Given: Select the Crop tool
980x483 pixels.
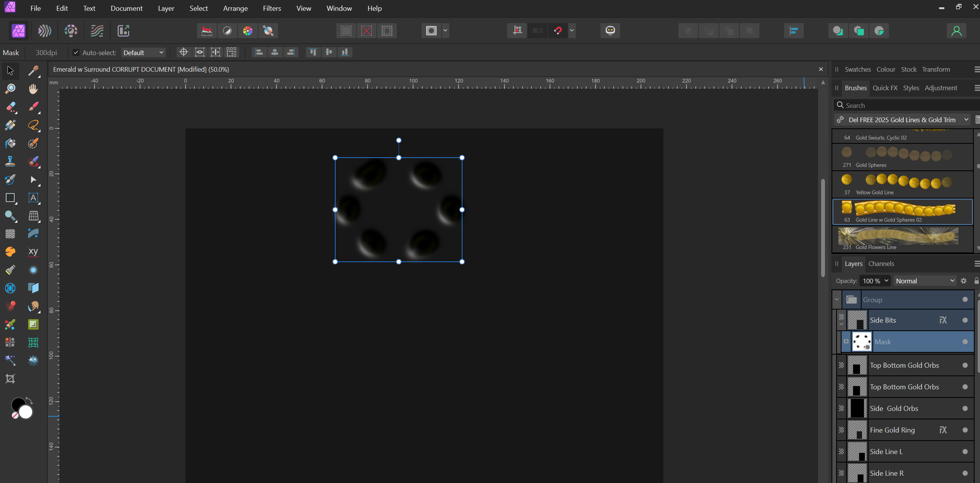Looking at the screenshot, I should tap(10, 379).
